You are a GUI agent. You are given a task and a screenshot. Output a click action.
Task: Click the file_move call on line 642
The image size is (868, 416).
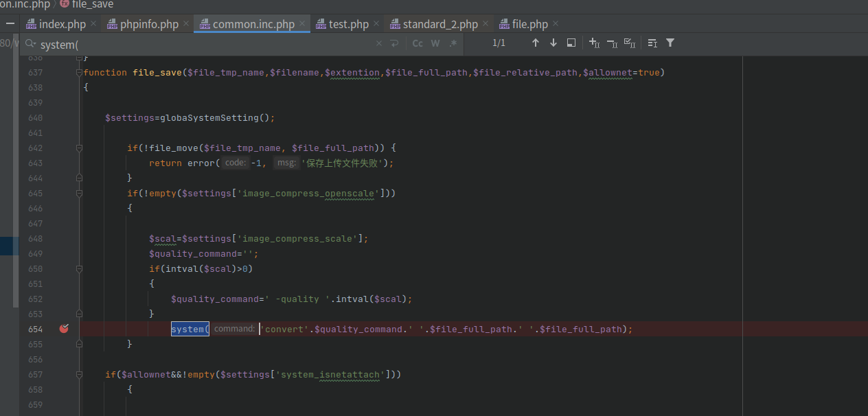[x=174, y=148]
